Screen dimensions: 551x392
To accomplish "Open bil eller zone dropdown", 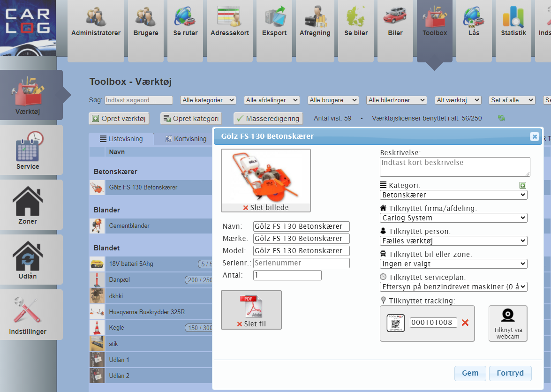I will (453, 264).
